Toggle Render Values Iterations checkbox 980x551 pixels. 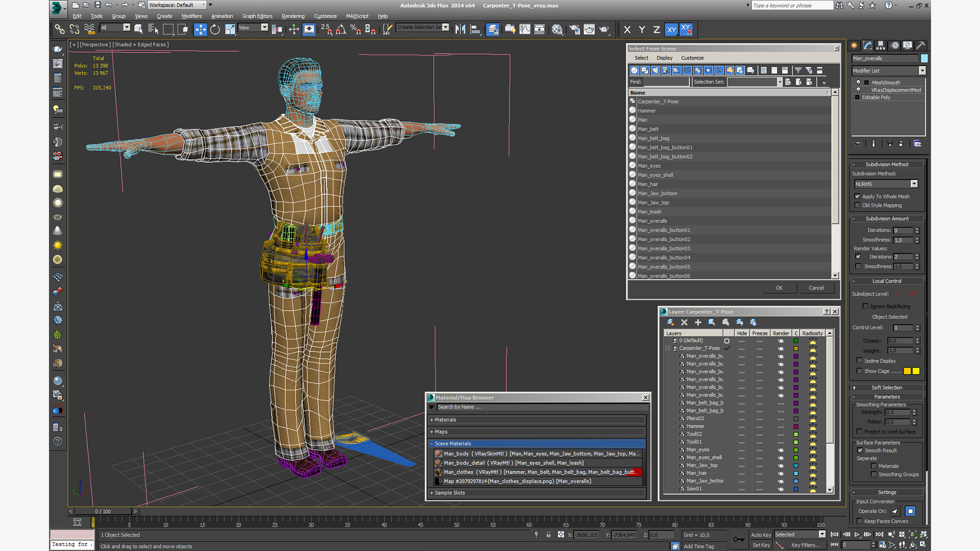pyautogui.click(x=858, y=257)
